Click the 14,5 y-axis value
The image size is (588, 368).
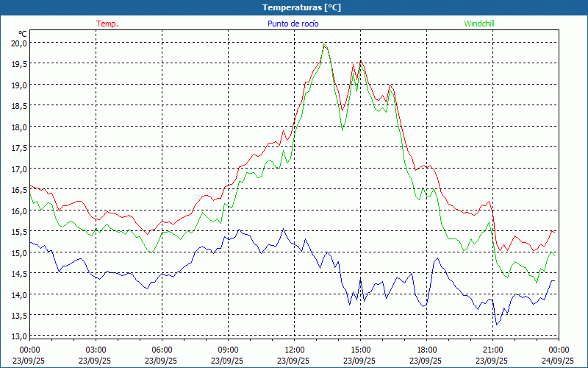[x=18, y=274]
